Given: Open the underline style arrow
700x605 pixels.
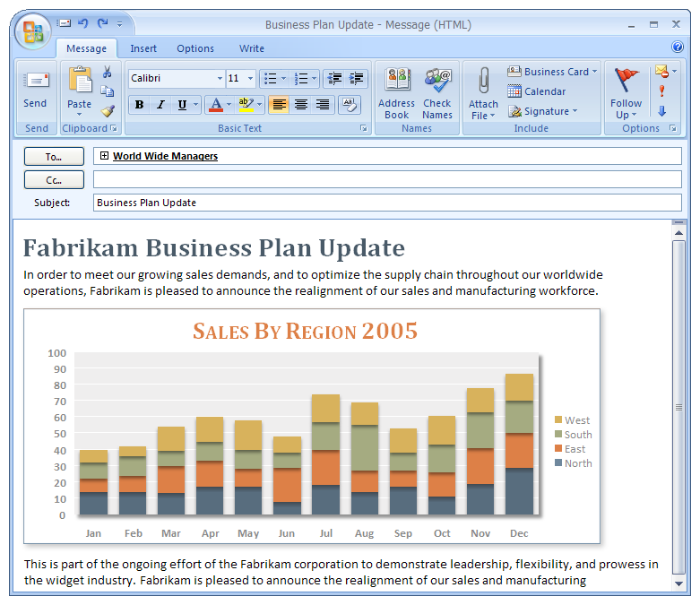Looking at the screenshot, I should [x=195, y=105].
